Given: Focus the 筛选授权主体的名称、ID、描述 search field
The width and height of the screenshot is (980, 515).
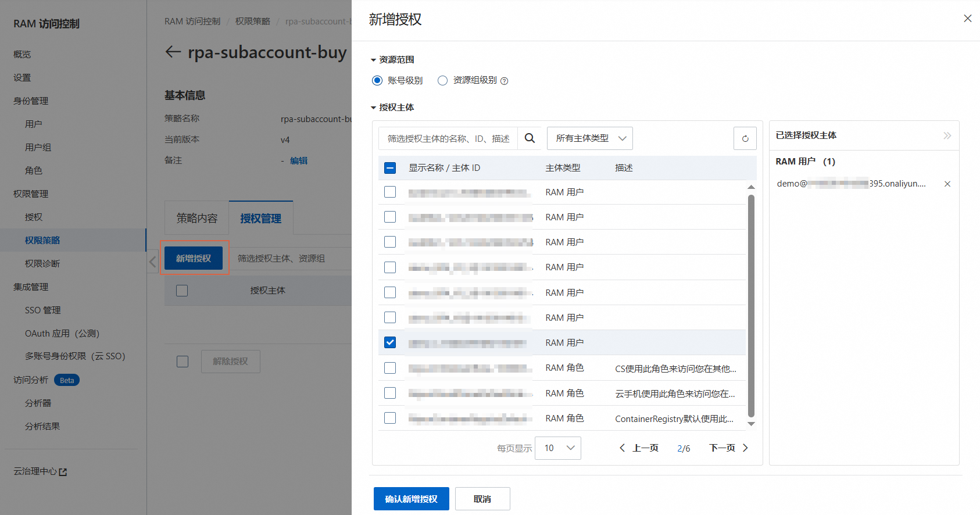Looking at the screenshot, I should [x=448, y=138].
